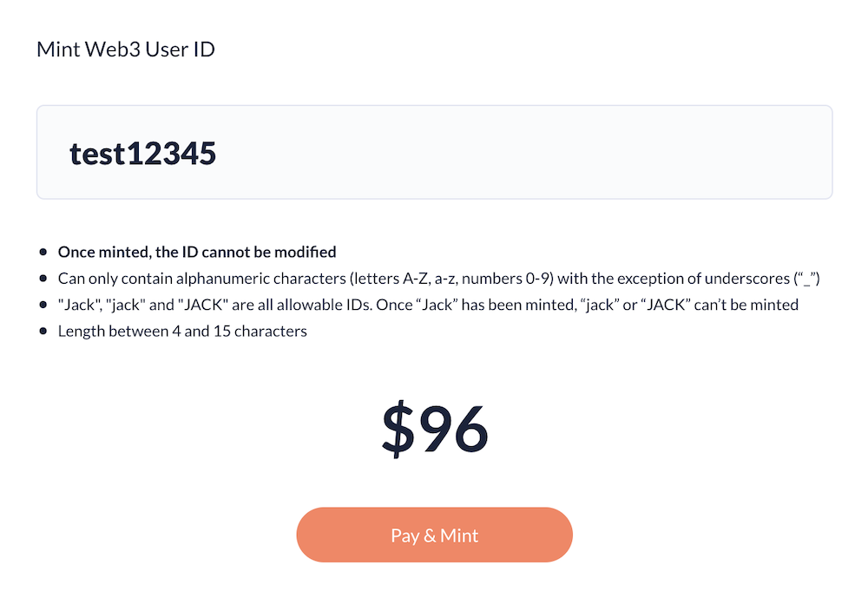
Task: Click the Pay & Mint button
Action: tap(434, 535)
